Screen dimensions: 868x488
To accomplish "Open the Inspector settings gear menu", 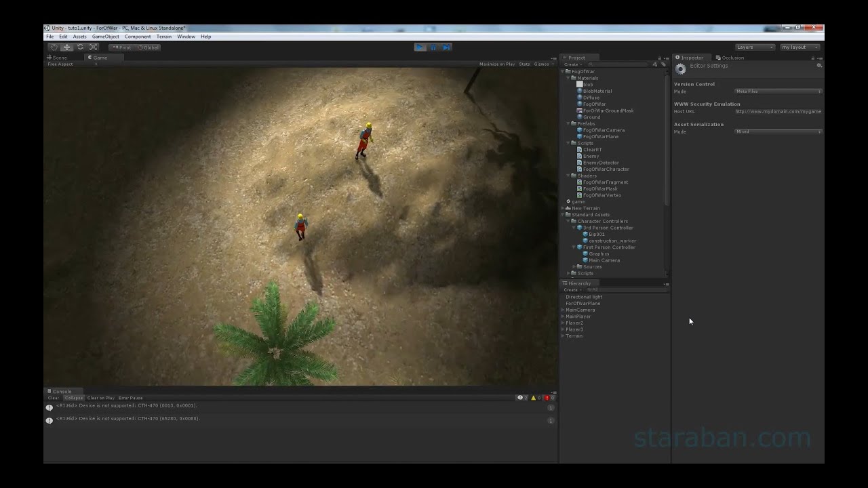I will point(819,66).
